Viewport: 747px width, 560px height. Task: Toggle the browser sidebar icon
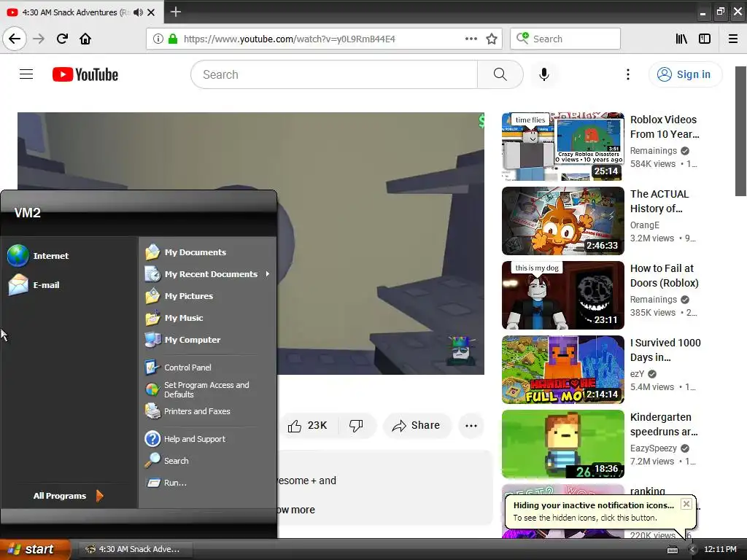tap(704, 39)
